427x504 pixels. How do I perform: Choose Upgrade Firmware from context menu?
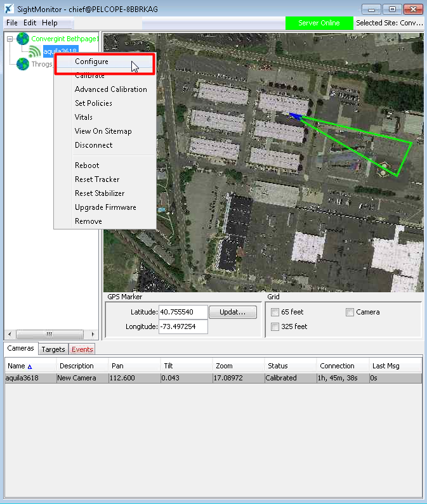(105, 207)
